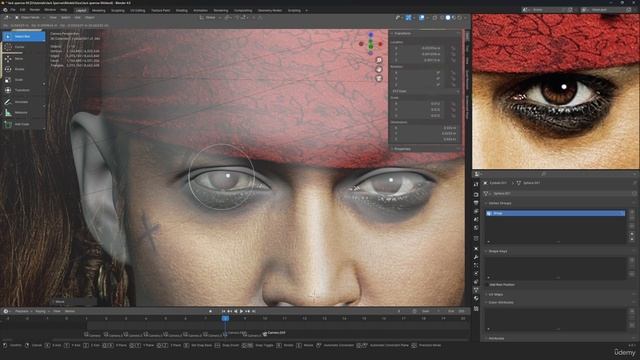Open the Material properties tab

pyautogui.click(x=476, y=298)
